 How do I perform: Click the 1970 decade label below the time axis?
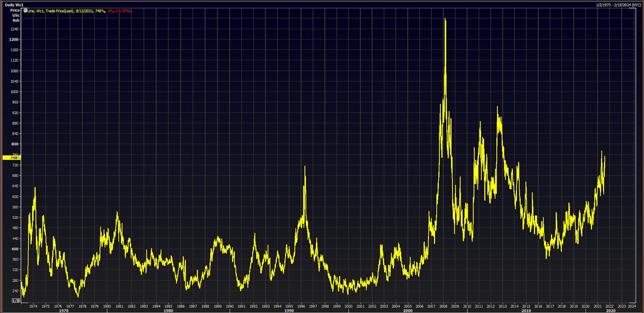[x=64, y=311]
